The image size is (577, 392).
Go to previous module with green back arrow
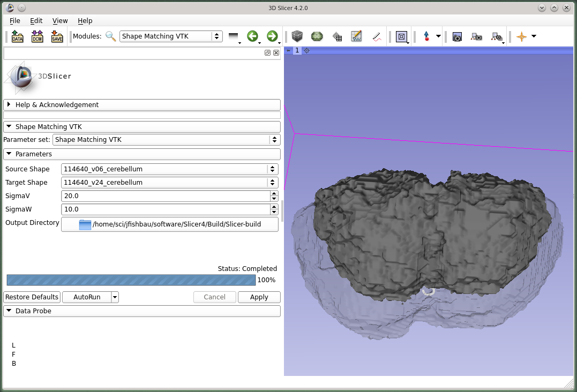point(252,36)
